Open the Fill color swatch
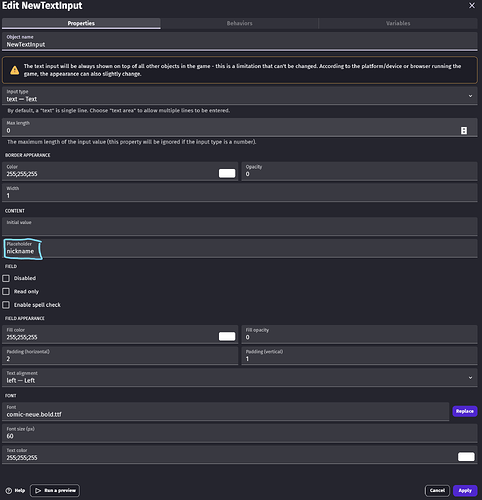482x500 pixels. 227,336
